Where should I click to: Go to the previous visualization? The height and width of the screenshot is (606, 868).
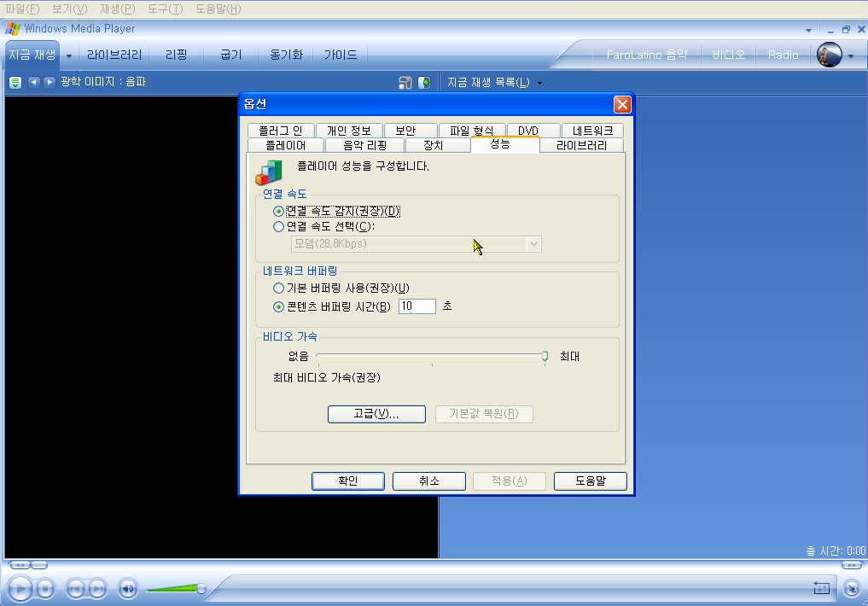coord(34,82)
